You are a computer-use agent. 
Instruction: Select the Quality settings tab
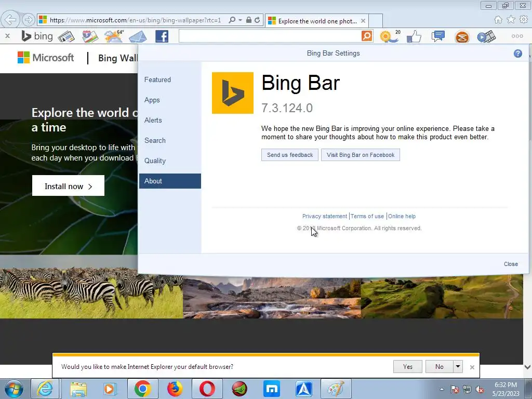coord(170,161)
